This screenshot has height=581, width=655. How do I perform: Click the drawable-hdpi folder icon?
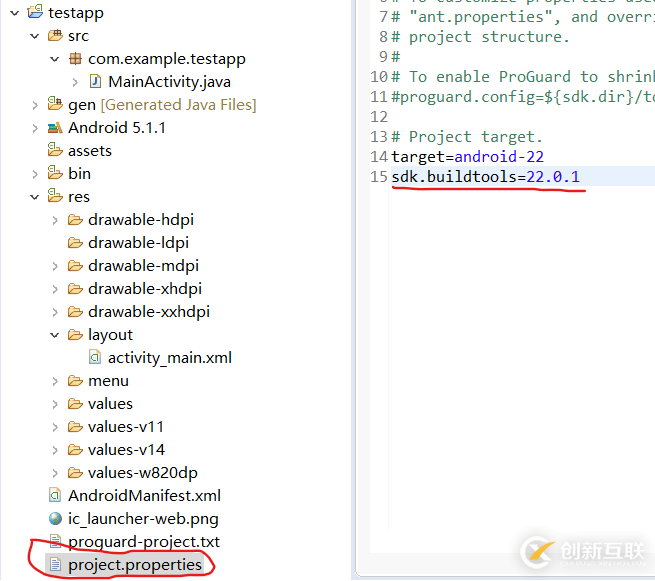pos(75,220)
